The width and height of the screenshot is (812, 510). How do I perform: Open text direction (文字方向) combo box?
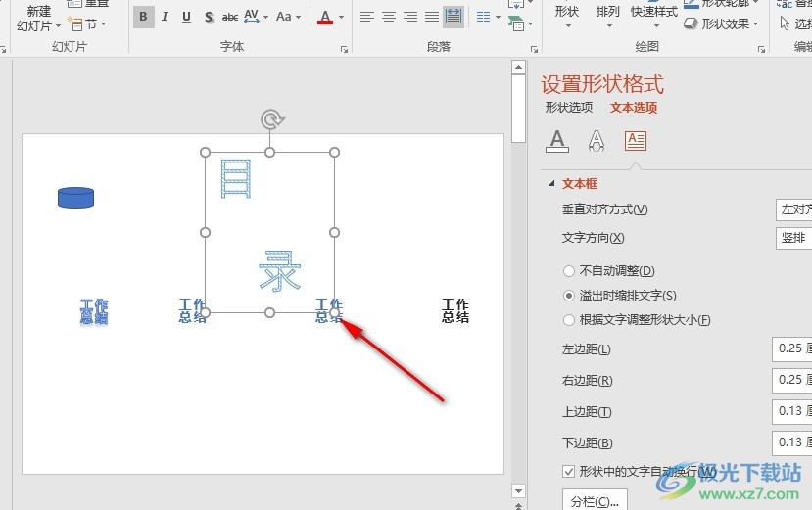[793, 238]
